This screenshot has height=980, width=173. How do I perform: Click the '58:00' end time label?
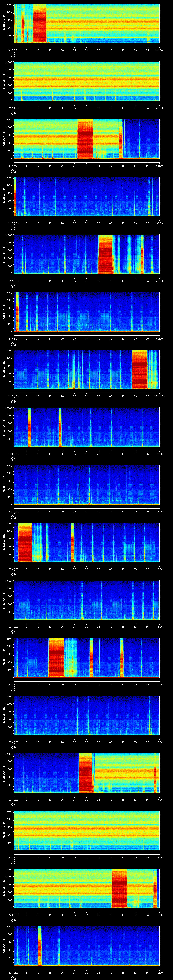(160, 281)
